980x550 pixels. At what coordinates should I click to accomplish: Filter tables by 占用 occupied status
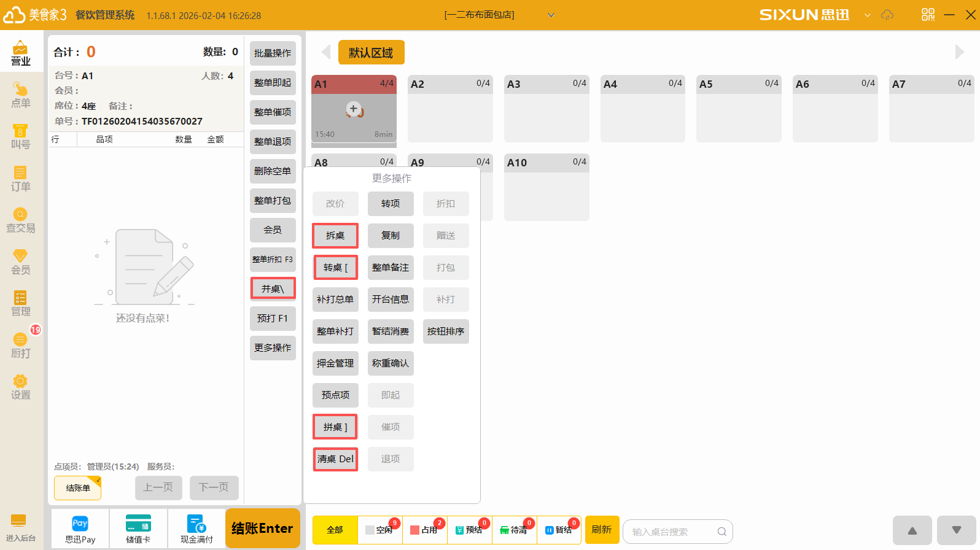(x=425, y=530)
